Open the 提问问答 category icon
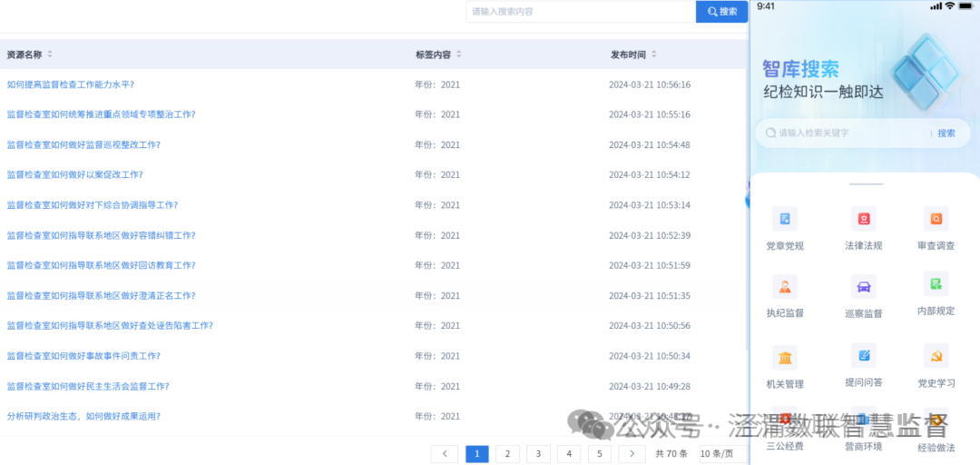 tap(864, 355)
